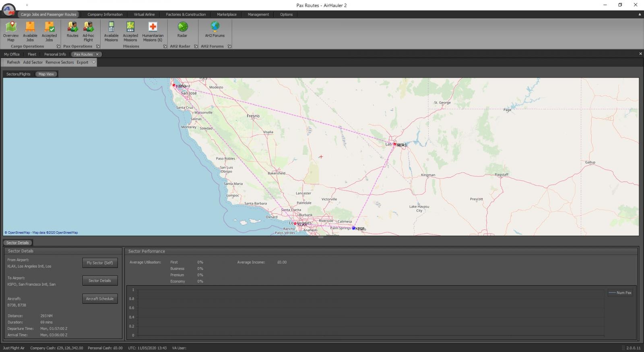Viewport: 644px width, 352px height.
Task: Click the Fly Sector (Self) button
Action: tap(100, 263)
